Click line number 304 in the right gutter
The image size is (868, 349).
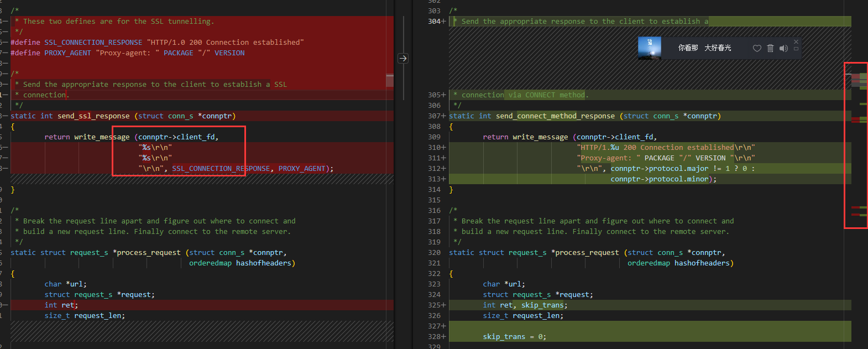pyautogui.click(x=434, y=22)
